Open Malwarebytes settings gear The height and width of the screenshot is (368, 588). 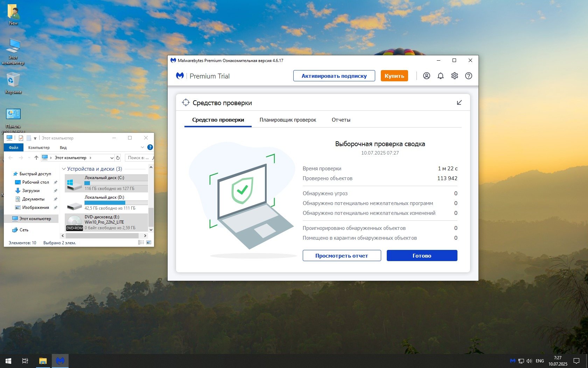(x=454, y=76)
